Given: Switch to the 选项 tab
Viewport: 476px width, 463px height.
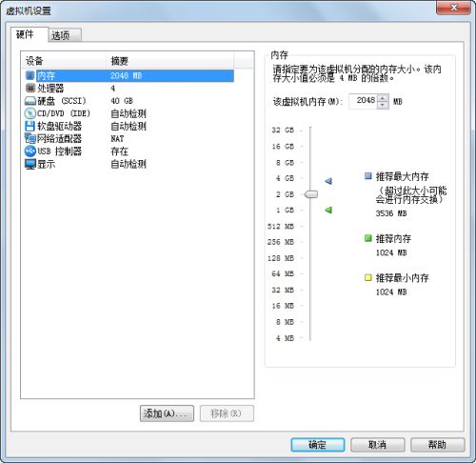Looking at the screenshot, I should (x=65, y=35).
